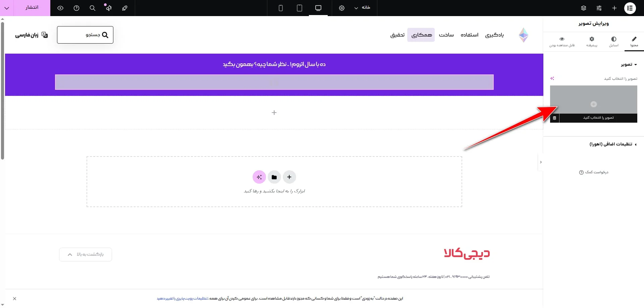Open the structure navigator panel (layers icon)
The image size is (644, 308).
coord(584,8)
